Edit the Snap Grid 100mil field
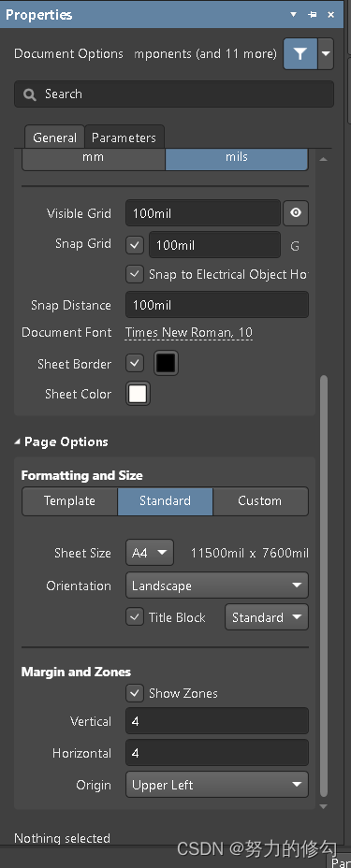 tap(214, 245)
